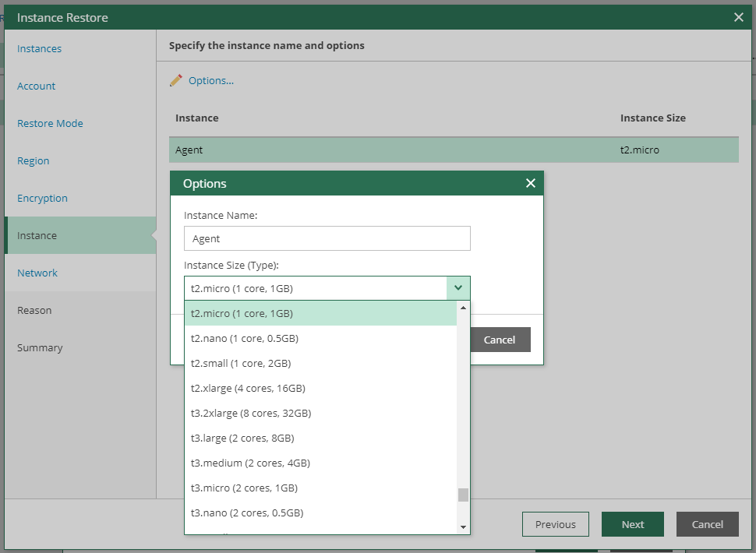The image size is (756, 553).
Task: Close the Instance Restore wizard
Action: pos(738,17)
